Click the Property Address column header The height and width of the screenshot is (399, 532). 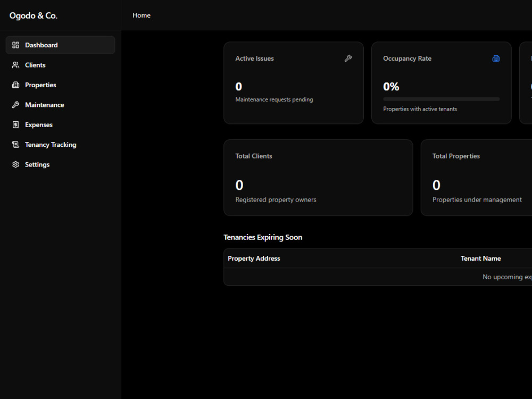[254, 259]
